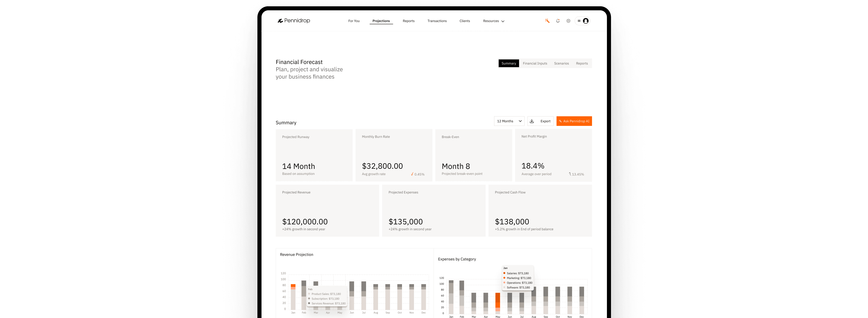The height and width of the screenshot is (318, 868).
Task: Open the magic wand AI assistant icon
Action: click(x=547, y=21)
